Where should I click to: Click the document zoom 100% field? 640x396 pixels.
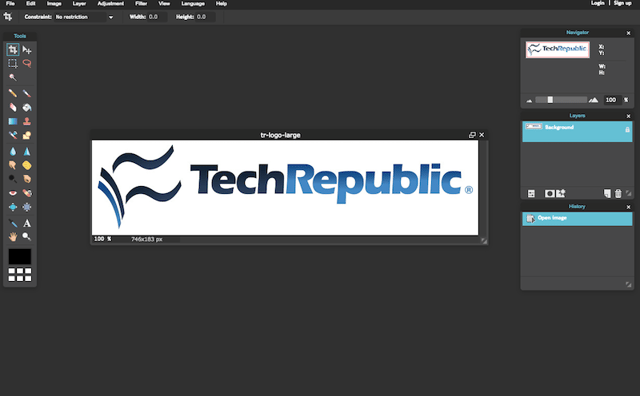point(102,239)
